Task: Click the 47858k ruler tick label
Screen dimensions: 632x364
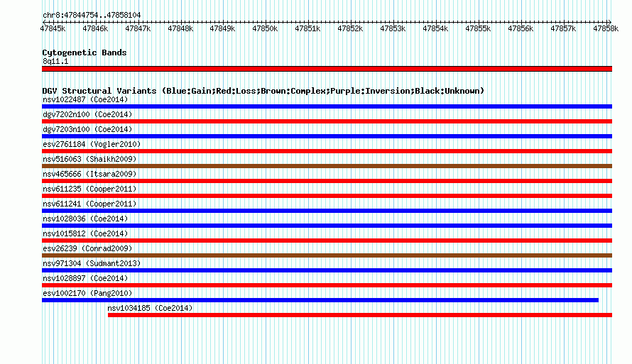Action: [606, 29]
